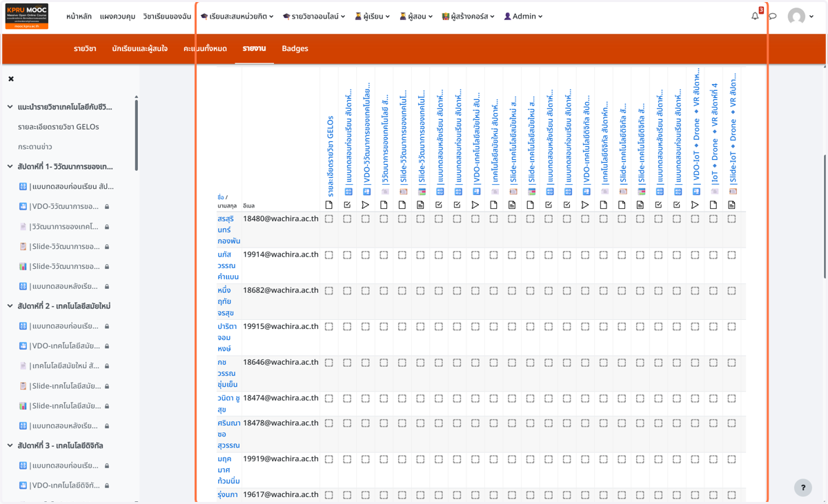Switch to the คะแนนทั้งหมด tab

pos(205,49)
